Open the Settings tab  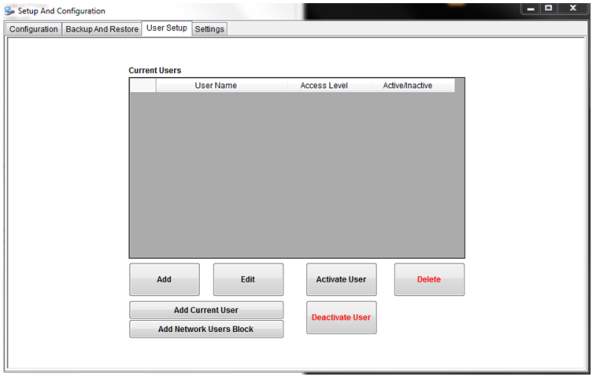click(x=209, y=29)
